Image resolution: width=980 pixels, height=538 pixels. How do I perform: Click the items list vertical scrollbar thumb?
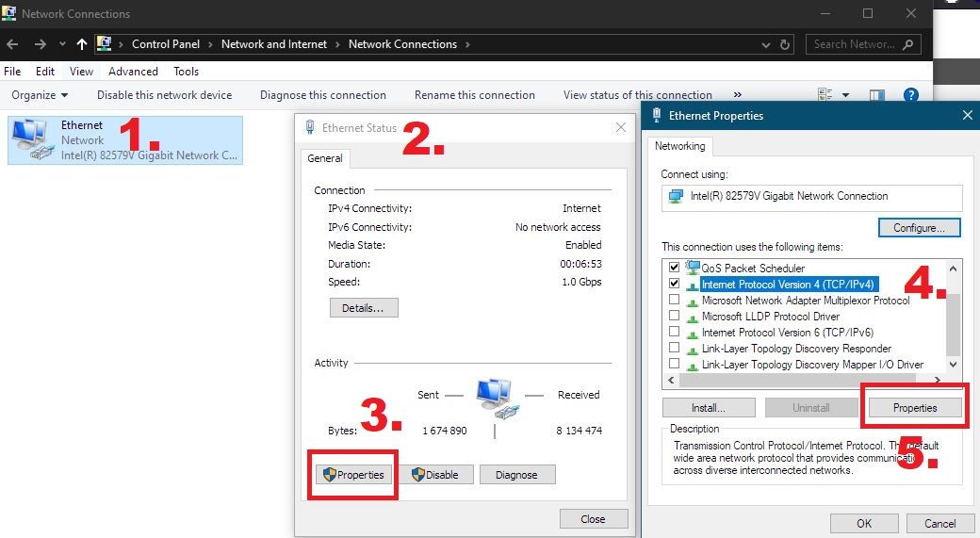pyautogui.click(x=953, y=324)
